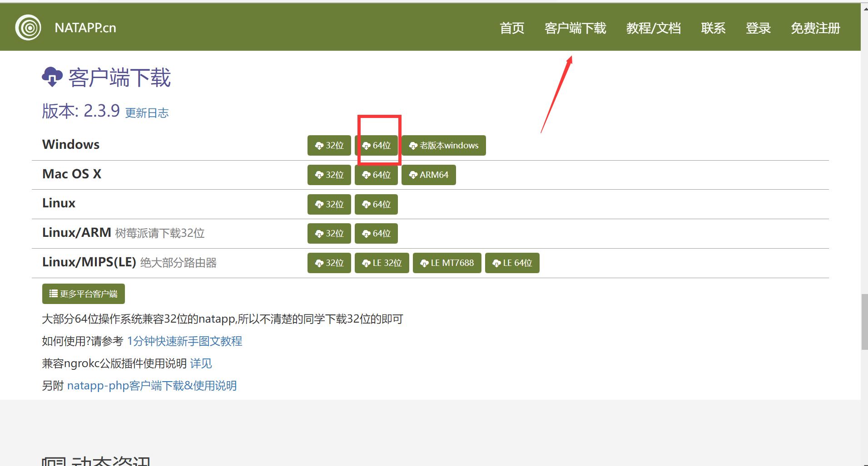Open the 更新日志 changelog link
The width and height of the screenshot is (868, 466).
(147, 113)
